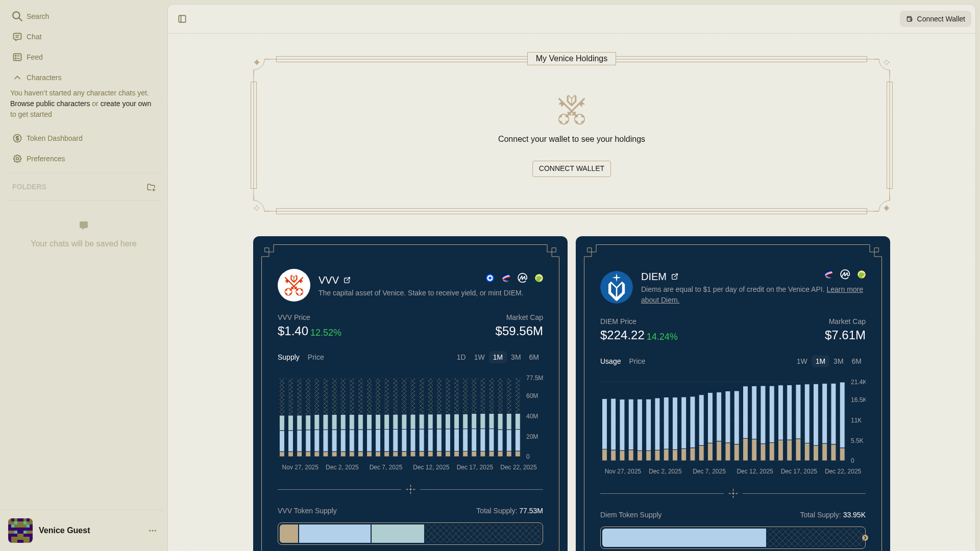
Task: Click the My Venice Holdings title
Action: [572, 59]
